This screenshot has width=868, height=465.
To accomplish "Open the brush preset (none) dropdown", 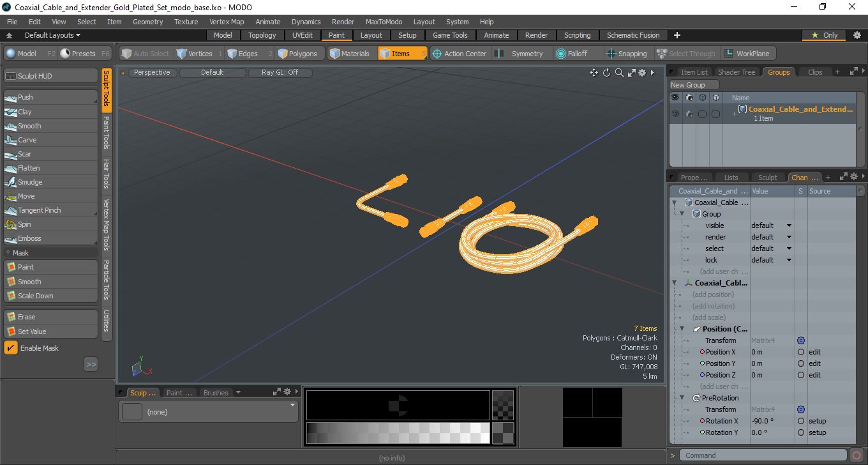I will click(x=208, y=412).
